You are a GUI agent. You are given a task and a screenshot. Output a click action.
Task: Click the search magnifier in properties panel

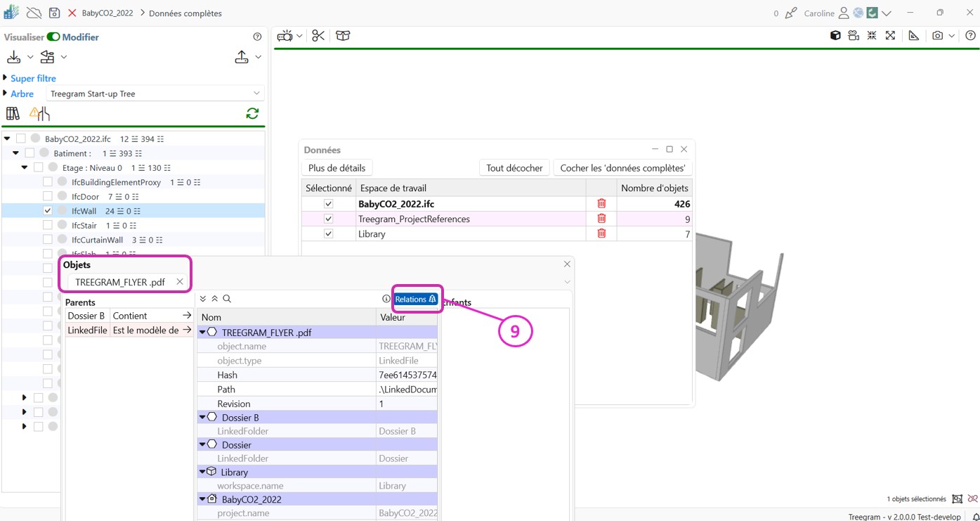227,299
